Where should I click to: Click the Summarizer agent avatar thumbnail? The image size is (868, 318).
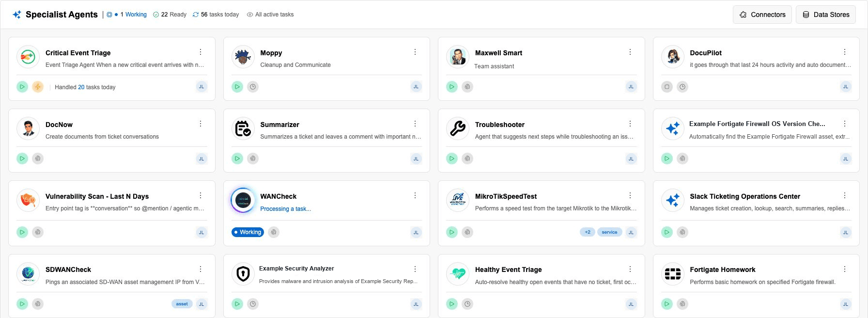243,129
